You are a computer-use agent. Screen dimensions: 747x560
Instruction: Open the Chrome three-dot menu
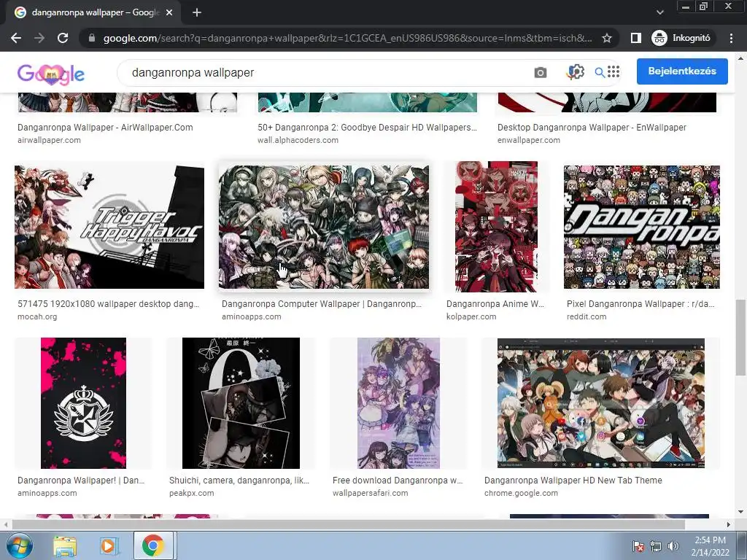pos(731,38)
